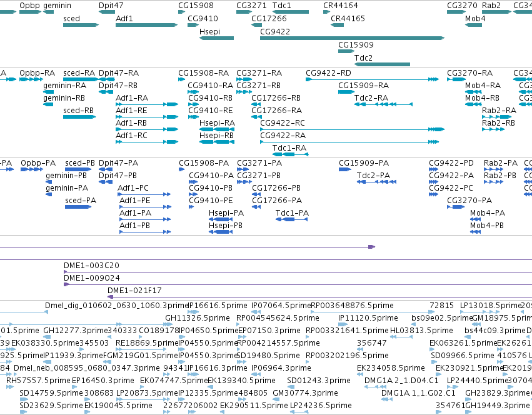Click the bar under the Tdc2 gene label
The width and height of the screenshot is (532, 415).
(x=382, y=64)
